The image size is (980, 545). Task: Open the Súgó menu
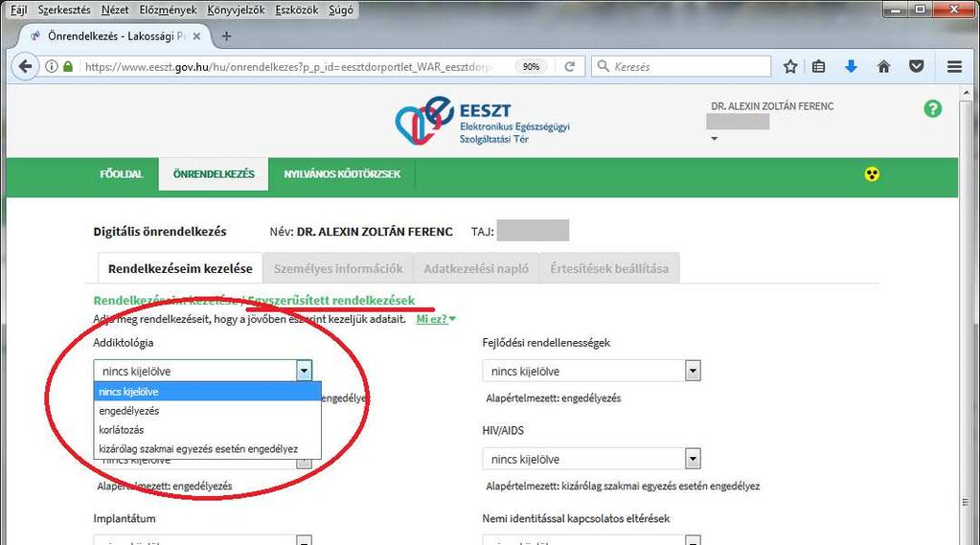click(341, 10)
